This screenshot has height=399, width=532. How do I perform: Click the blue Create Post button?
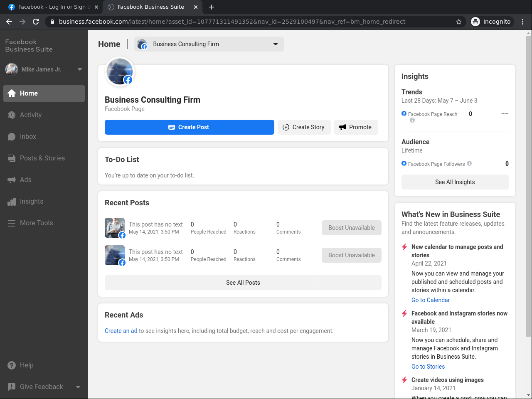pyautogui.click(x=189, y=127)
